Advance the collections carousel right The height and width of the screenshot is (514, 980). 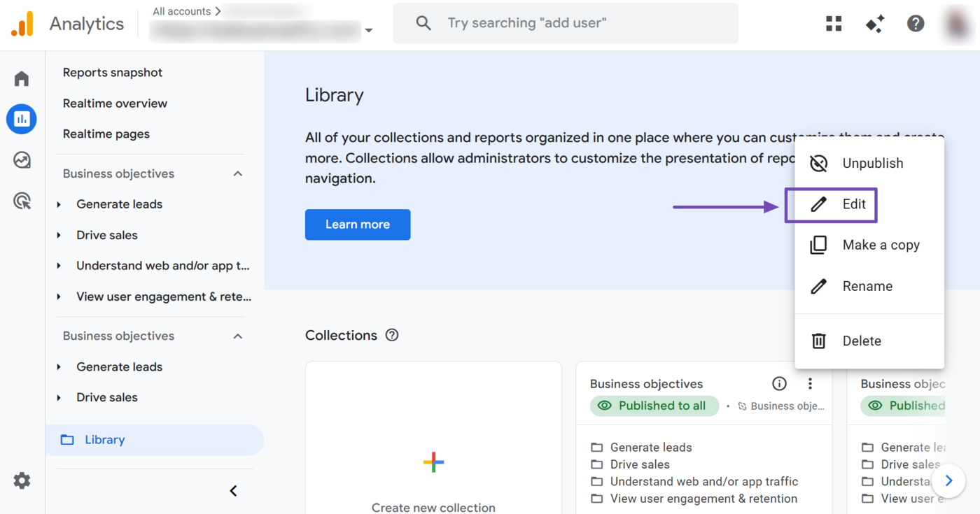(948, 480)
